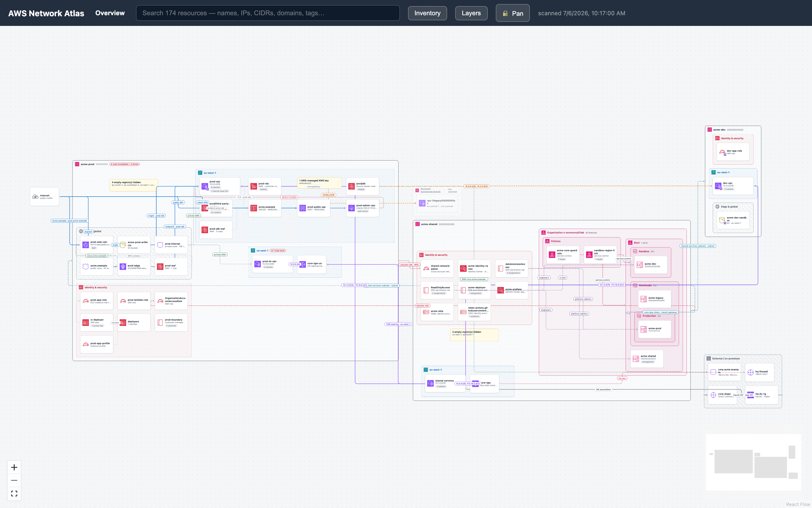Click the 1 AWS-managed KMS key note
The width and height of the screenshot is (812, 508).
coord(319,183)
